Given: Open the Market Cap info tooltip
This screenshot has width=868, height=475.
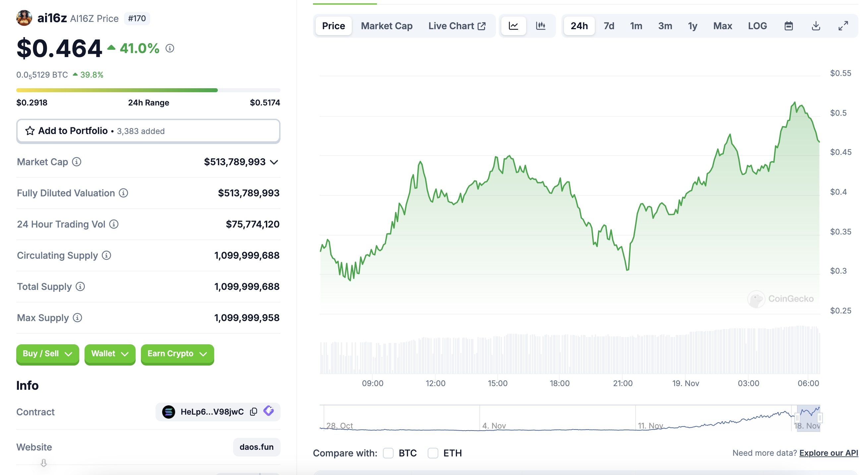Looking at the screenshot, I should [x=77, y=162].
